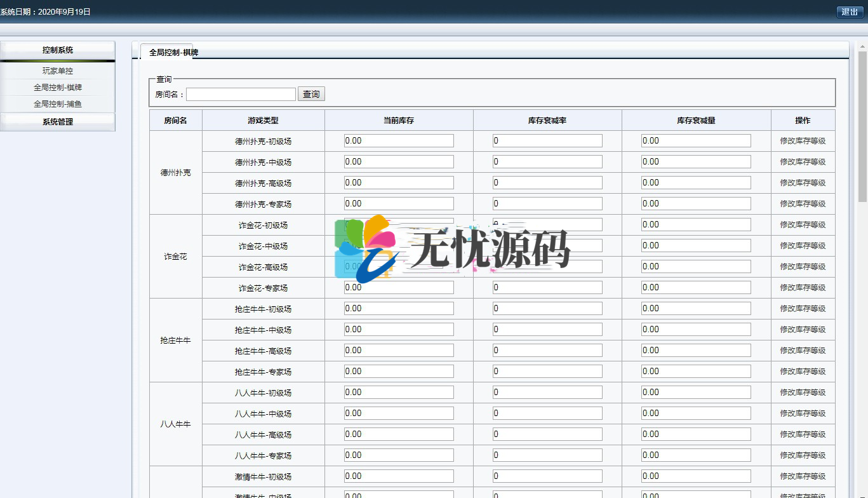
Task: Expand the 系统管理 section
Action: [x=57, y=121]
